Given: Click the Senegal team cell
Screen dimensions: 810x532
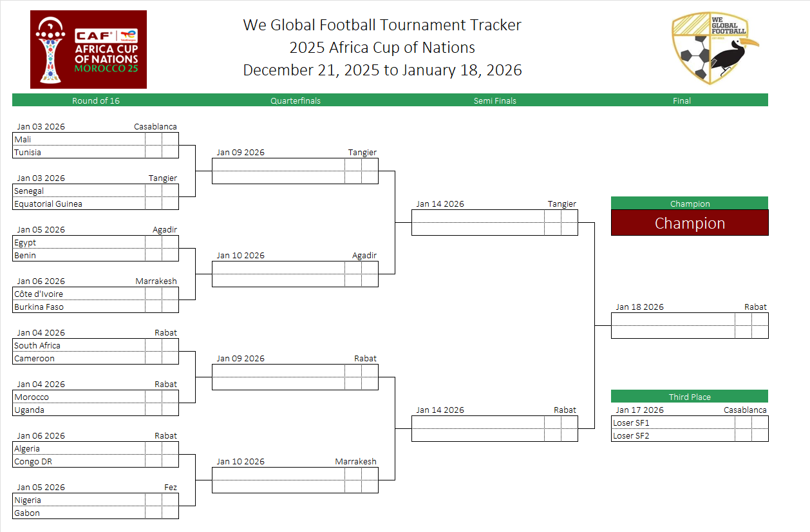Looking at the screenshot, I should 79,191.
